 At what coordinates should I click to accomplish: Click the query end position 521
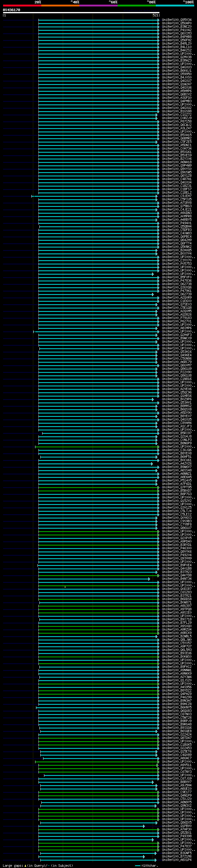click(155, 15)
